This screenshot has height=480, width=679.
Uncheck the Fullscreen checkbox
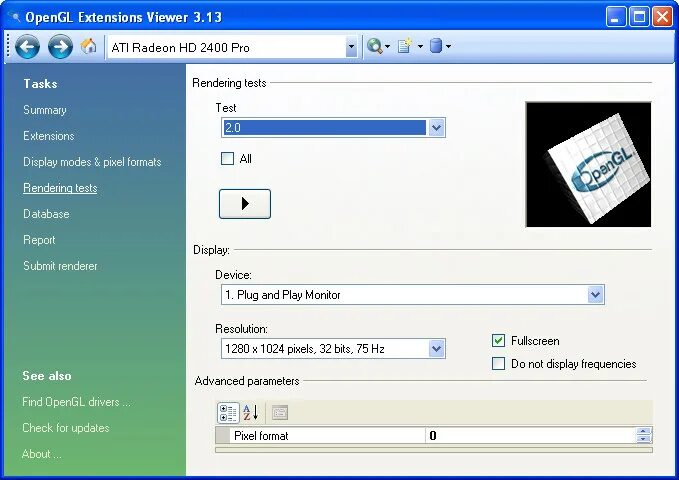point(498,341)
